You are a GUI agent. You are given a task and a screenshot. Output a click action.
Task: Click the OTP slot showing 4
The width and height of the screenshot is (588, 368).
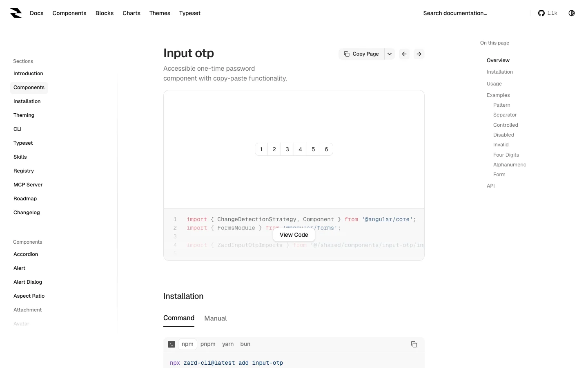click(300, 149)
